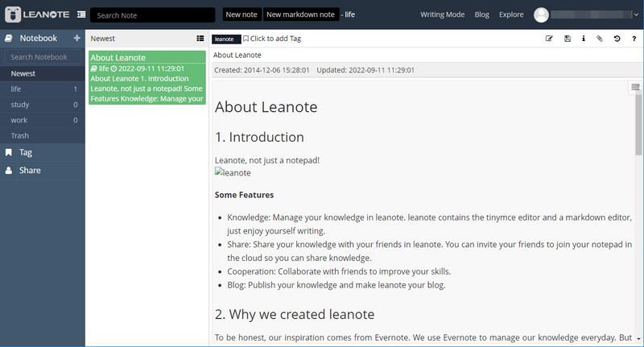Toggle the left sidebar collapse icon
The height and width of the screenshot is (347, 644).
[x=81, y=14]
